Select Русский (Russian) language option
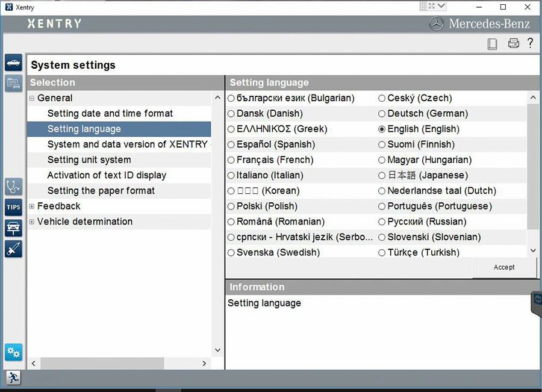 [x=382, y=222]
